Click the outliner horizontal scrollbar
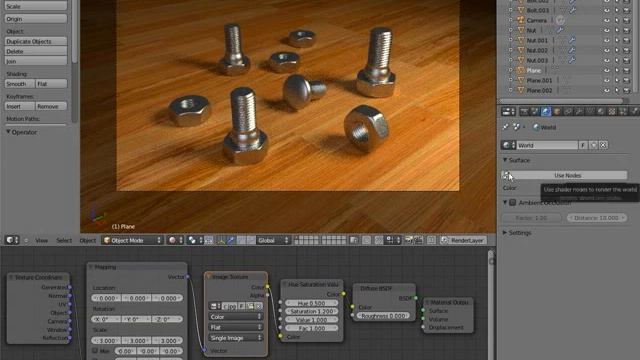Viewport: 640px width, 360px height. (x=561, y=100)
